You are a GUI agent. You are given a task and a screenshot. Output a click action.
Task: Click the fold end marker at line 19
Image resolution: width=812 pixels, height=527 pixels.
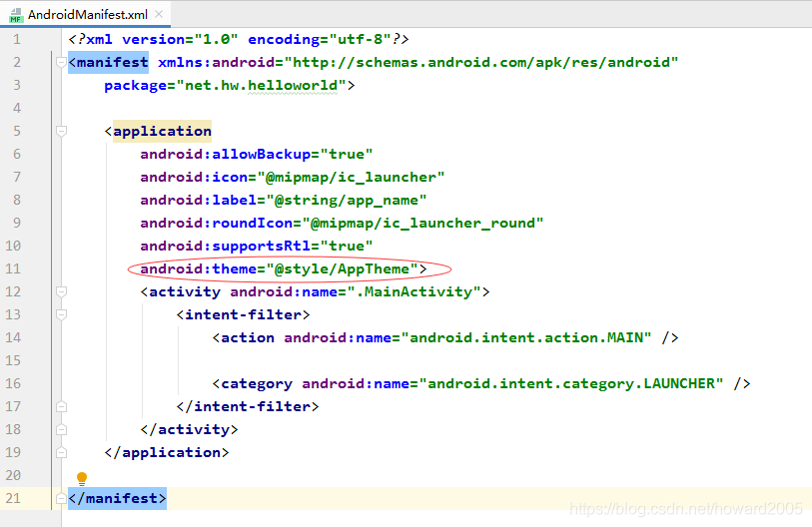[61, 452]
